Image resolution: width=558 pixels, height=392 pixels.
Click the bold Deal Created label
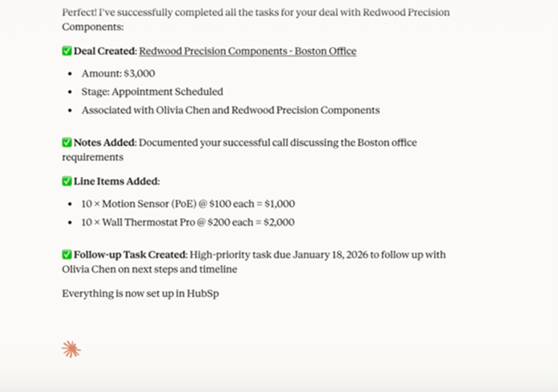[x=105, y=51]
